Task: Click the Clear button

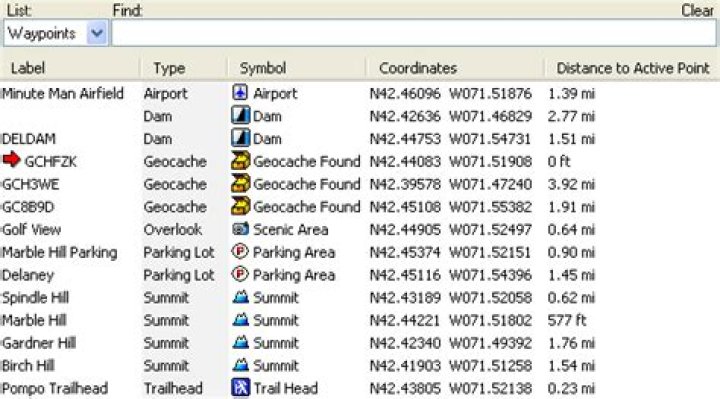Action: pyautogui.click(x=697, y=10)
